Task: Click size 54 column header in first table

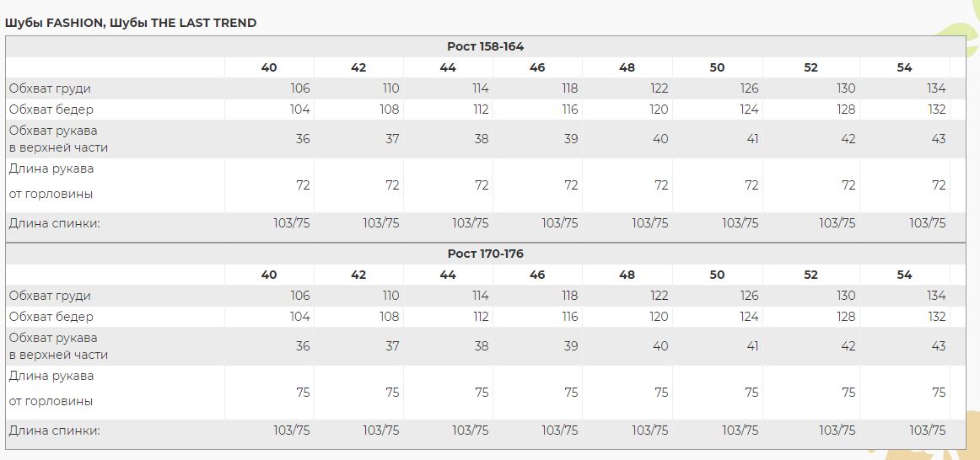Action: point(904,67)
